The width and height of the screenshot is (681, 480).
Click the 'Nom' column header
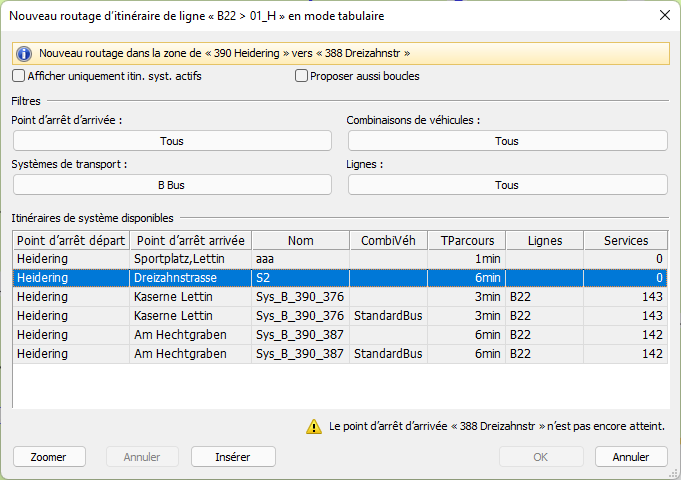(300, 240)
